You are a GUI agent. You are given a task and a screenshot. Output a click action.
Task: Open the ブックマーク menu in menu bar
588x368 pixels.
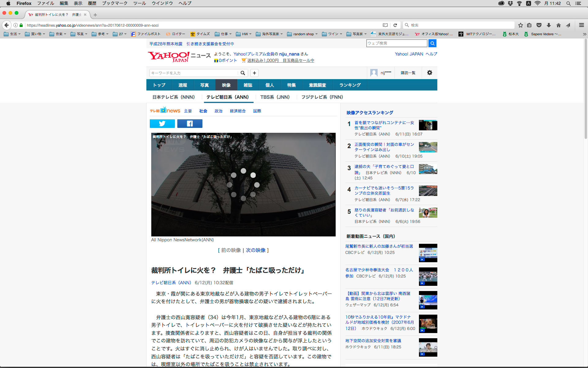115,3
